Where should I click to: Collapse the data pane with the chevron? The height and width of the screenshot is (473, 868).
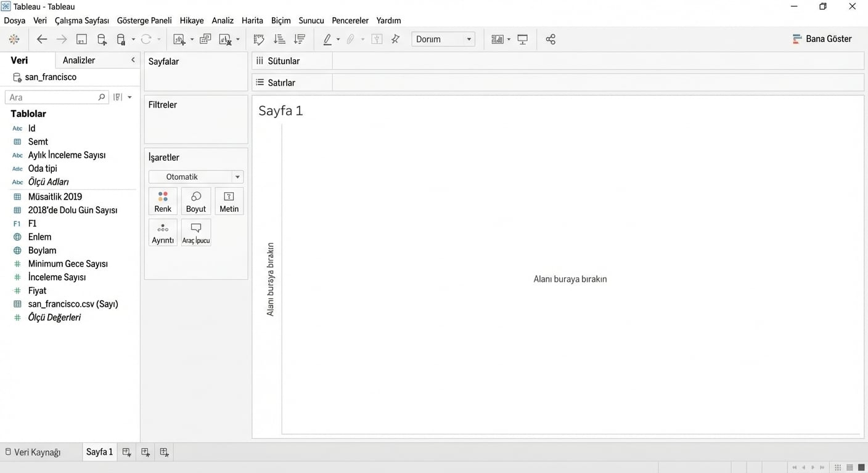click(133, 60)
